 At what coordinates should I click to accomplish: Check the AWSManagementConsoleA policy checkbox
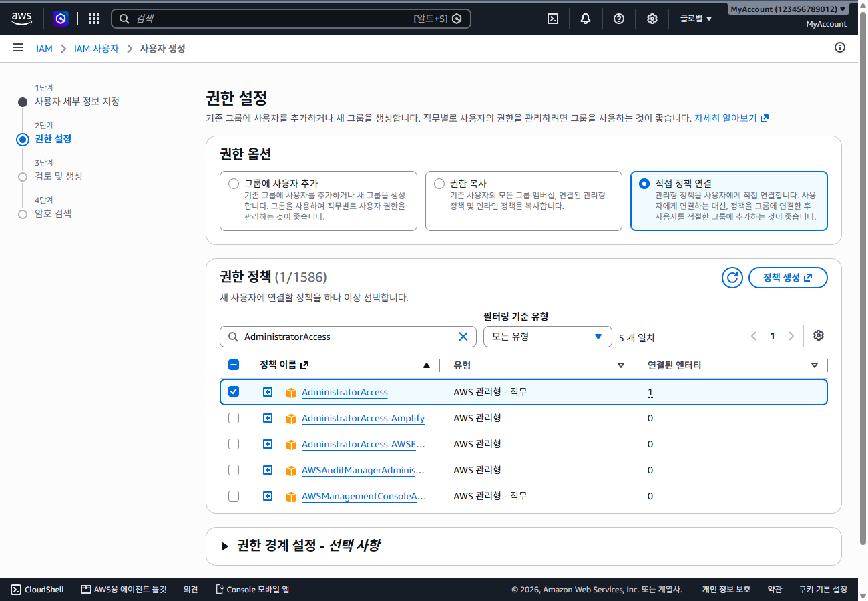pyautogui.click(x=234, y=496)
